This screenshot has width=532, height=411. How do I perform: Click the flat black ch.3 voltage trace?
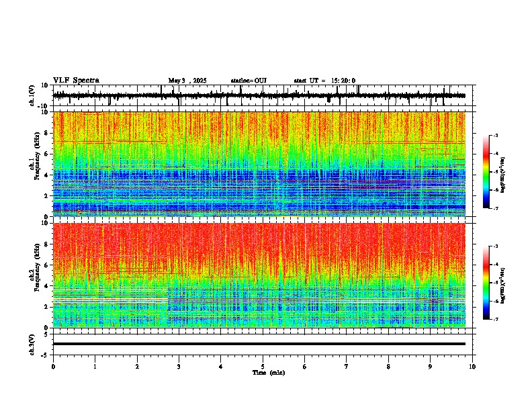click(259, 344)
